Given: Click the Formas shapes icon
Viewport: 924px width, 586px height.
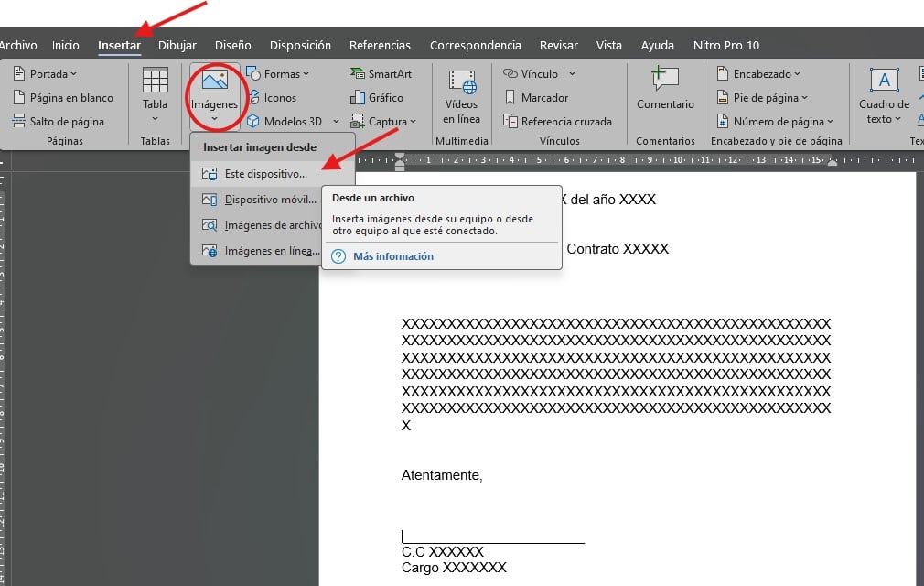Looking at the screenshot, I should (253, 73).
